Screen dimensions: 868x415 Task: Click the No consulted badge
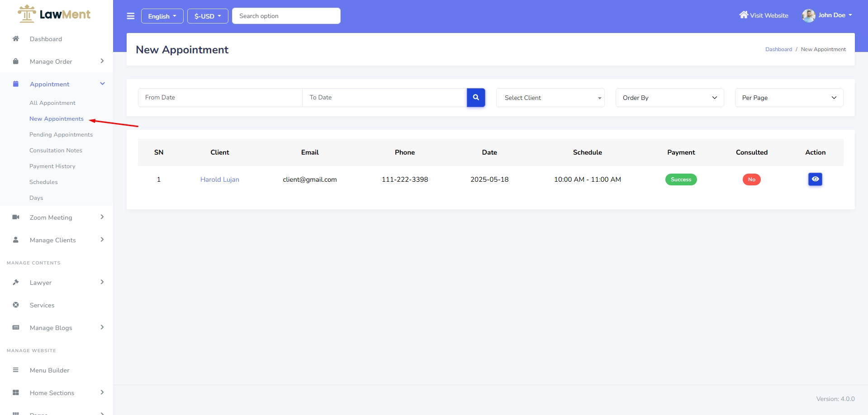click(752, 179)
